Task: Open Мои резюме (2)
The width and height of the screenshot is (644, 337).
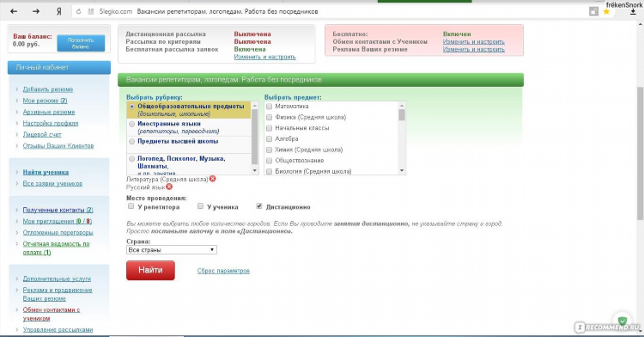Action: [x=45, y=101]
